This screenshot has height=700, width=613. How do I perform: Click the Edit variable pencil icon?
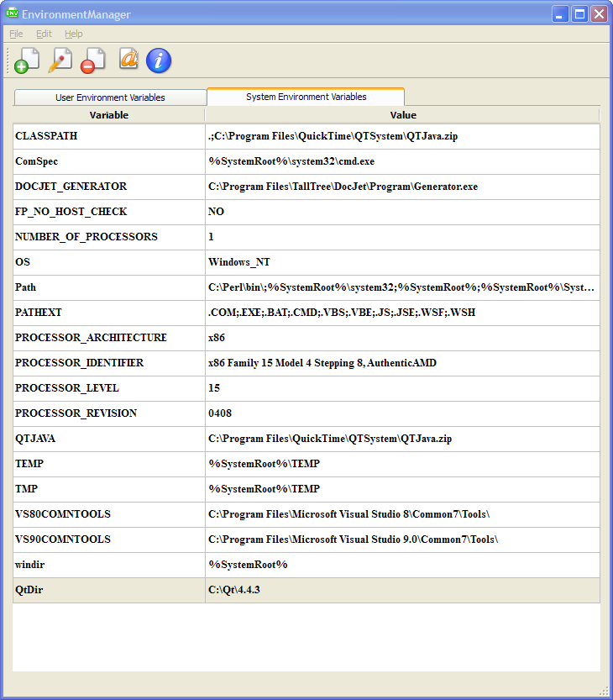click(x=59, y=61)
